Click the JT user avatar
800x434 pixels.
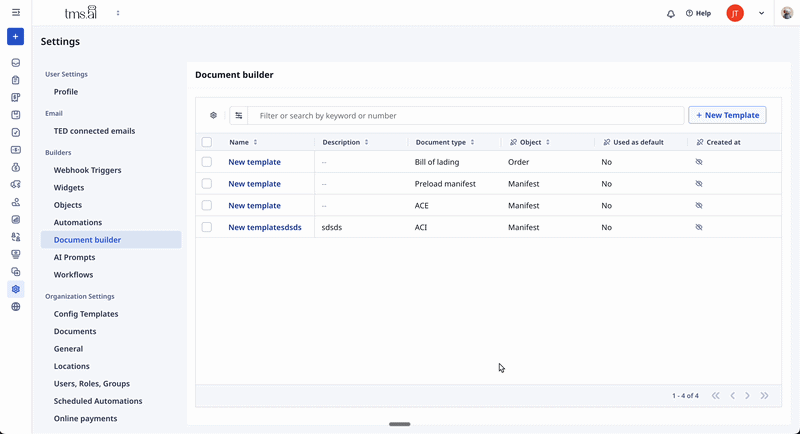click(735, 14)
